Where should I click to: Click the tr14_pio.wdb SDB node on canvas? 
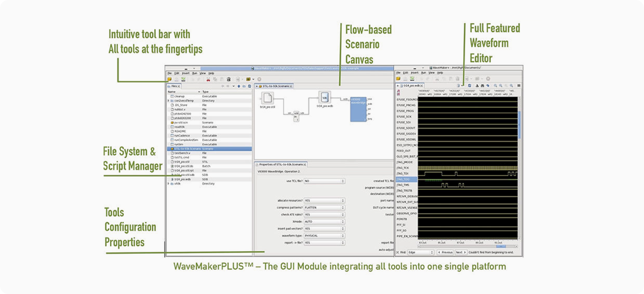tap(324, 98)
